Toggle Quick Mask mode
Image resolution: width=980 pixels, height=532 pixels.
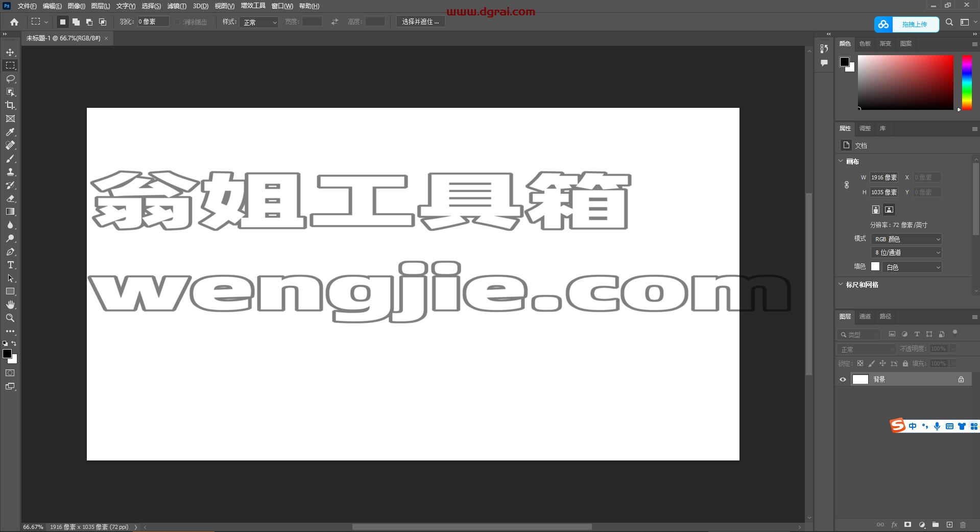[x=10, y=373]
